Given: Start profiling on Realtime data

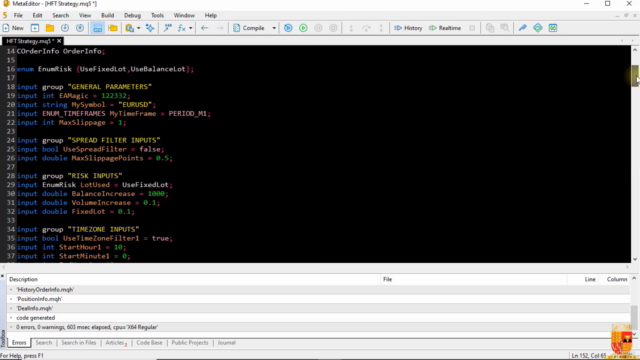Looking at the screenshot, I should (x=444, y=28).
